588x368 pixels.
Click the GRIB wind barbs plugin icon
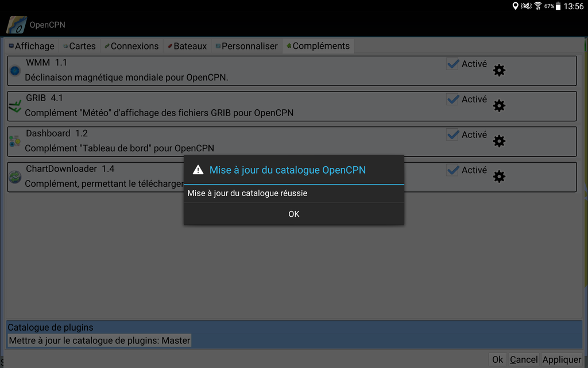point(15,106)
